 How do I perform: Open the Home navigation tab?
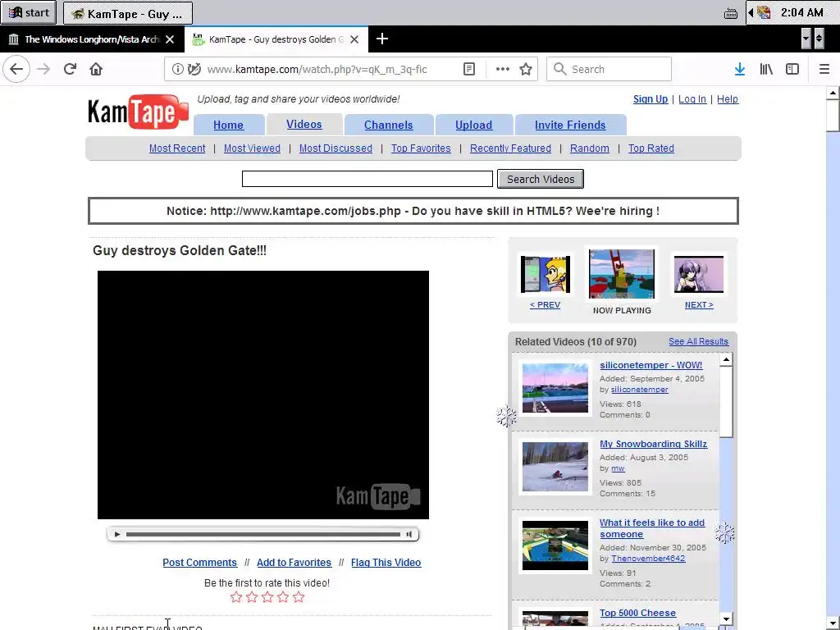pyautogui.click(x=228, y=125)
